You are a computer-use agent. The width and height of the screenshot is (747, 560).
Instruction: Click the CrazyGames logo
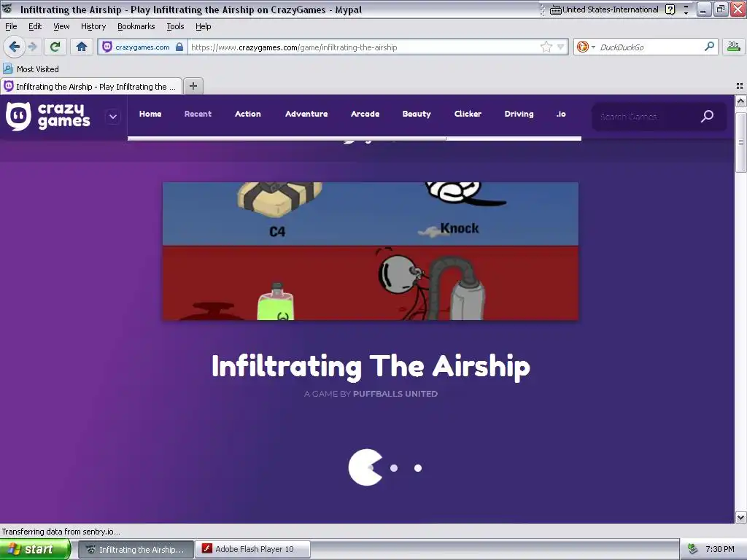[x=47, y=116]
